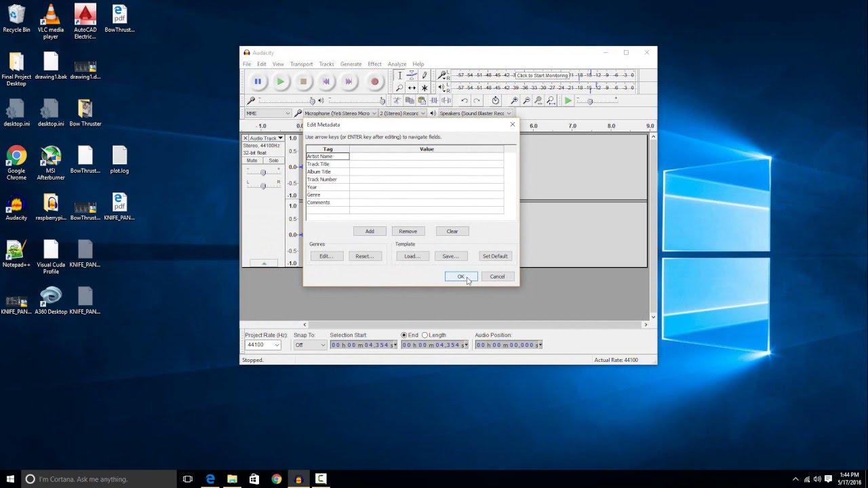868x488 pixels.
Task: Click the Artist Name value cell
Action: point(427,157)
